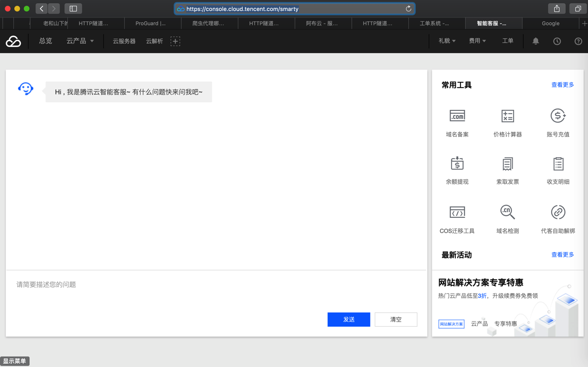This screenshot has height=367, width=588.
Task: Go back to previous page
Action: [42, 9]
